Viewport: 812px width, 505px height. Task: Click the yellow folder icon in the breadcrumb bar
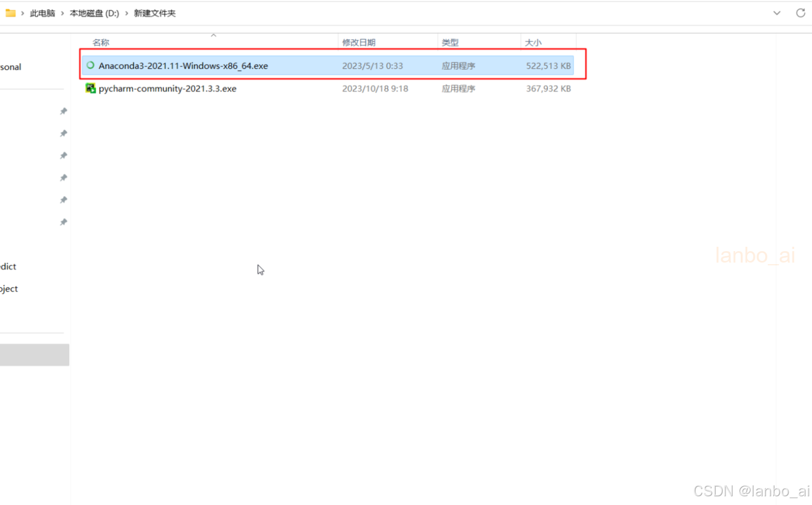pyautogui.click(x=11, y=13)
